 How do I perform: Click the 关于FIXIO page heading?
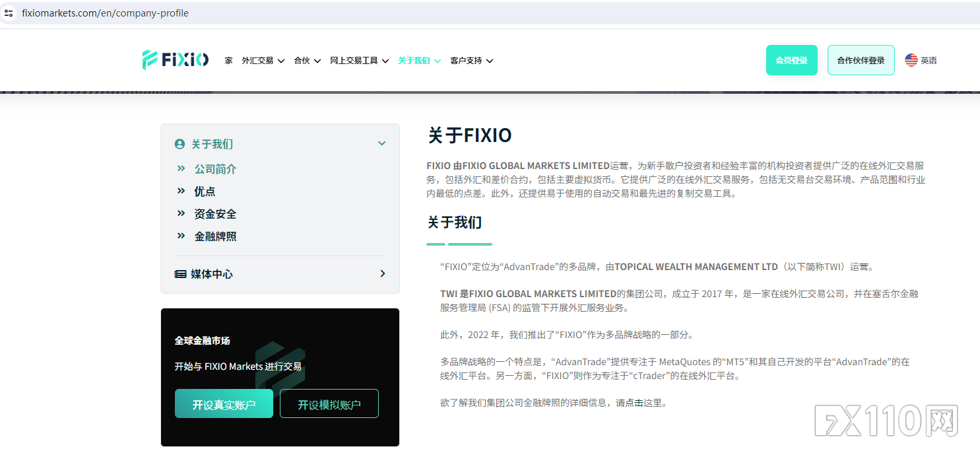point(469,135)
